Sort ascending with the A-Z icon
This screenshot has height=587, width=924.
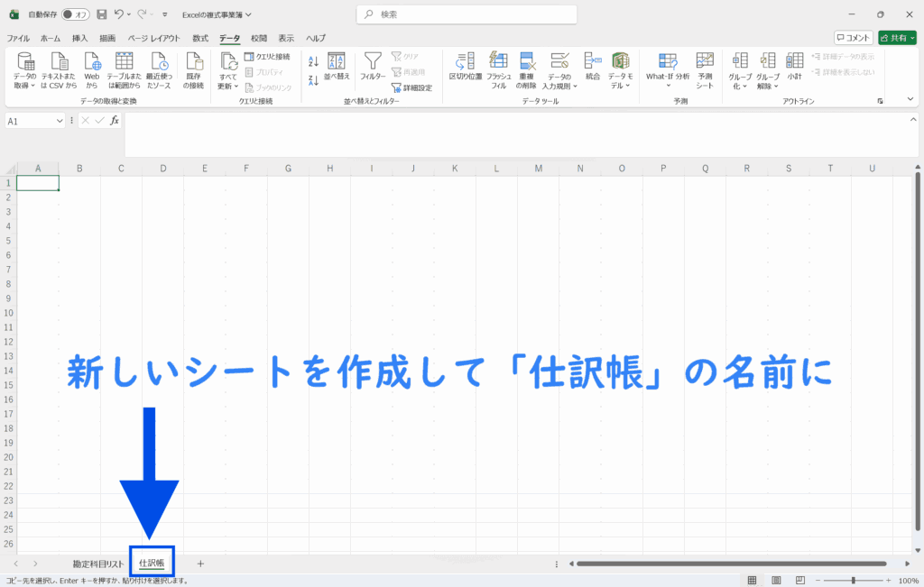(x=313, y=61)
